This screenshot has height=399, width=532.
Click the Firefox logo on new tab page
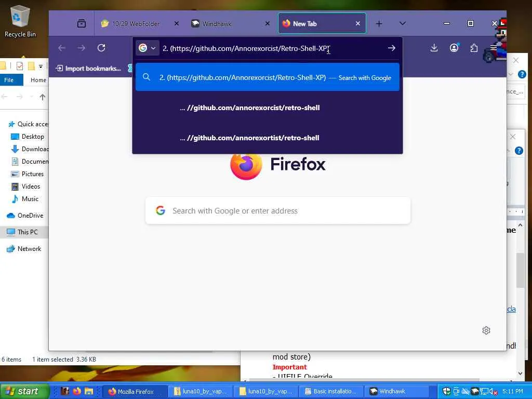(246, 165)
